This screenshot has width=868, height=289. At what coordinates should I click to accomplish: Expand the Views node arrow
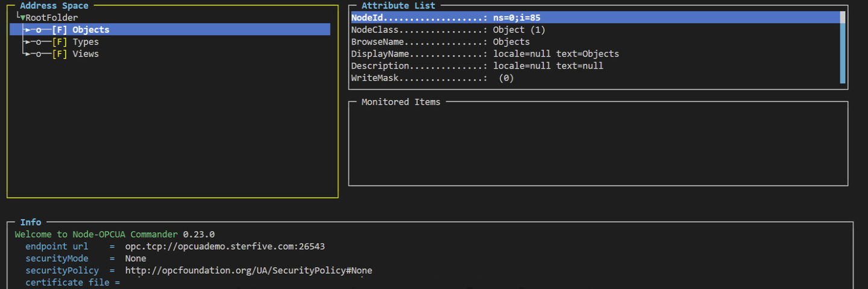pyautogui.click(x=27, y=54)
